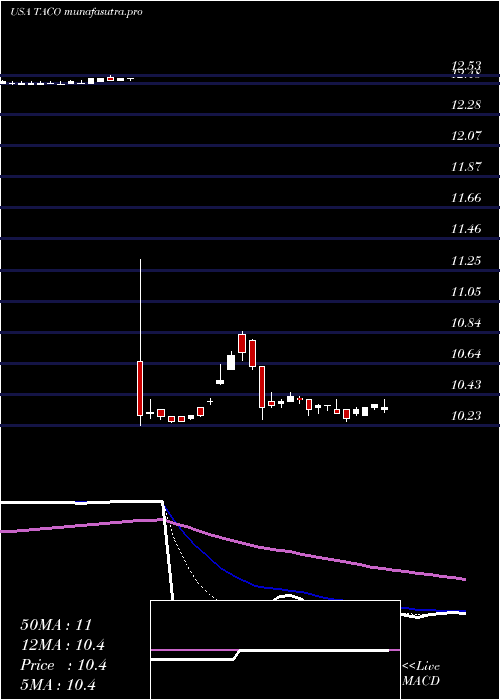Select the 11.25 price axis label

[467, 260]
